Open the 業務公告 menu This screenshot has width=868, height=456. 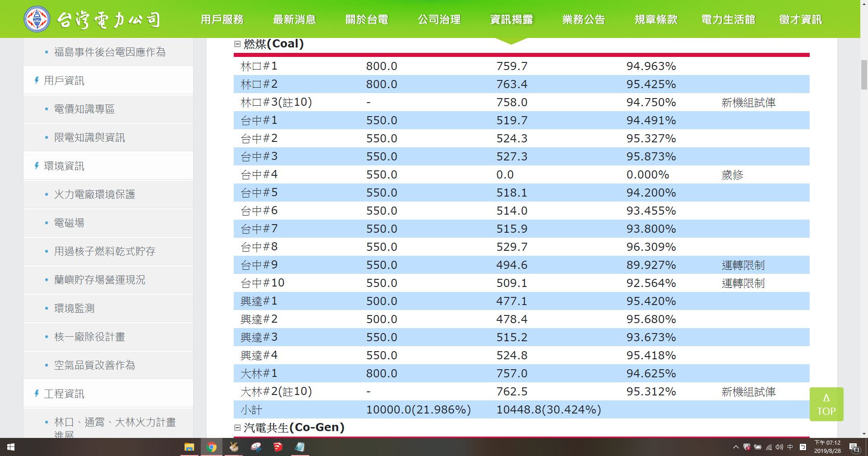pos(584,19)
